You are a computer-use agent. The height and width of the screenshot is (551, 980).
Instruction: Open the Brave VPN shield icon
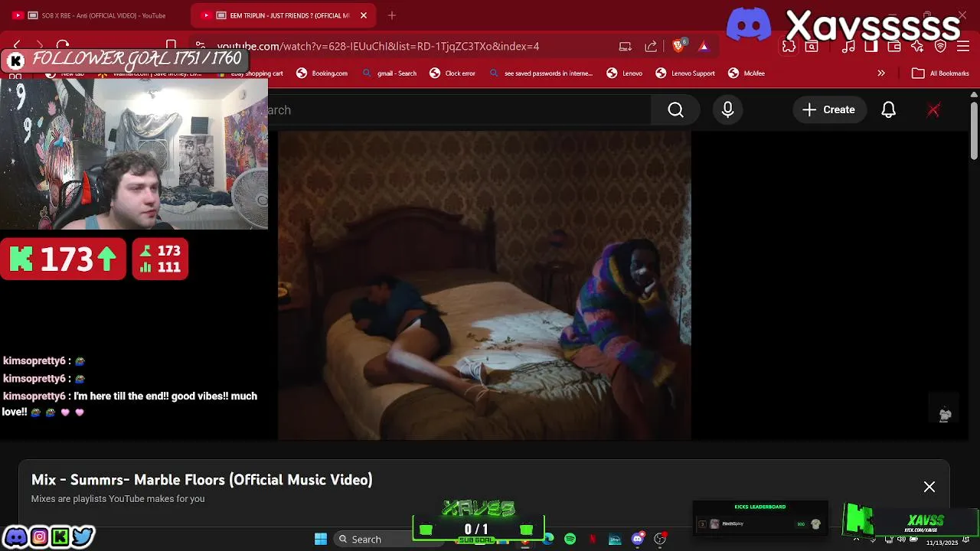[x=940, y=47]
